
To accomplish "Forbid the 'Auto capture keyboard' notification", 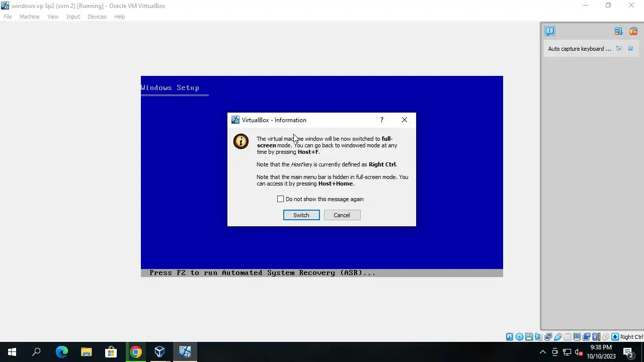I will pos(619,49).
